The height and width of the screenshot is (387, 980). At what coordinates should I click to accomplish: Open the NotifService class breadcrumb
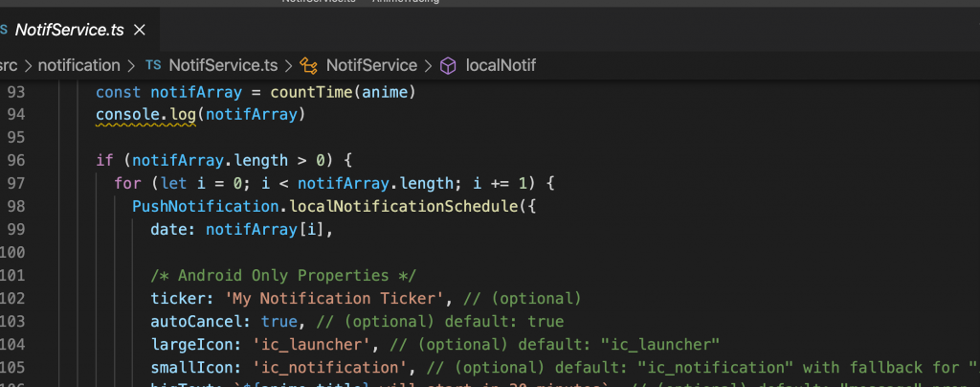[371, 66]
